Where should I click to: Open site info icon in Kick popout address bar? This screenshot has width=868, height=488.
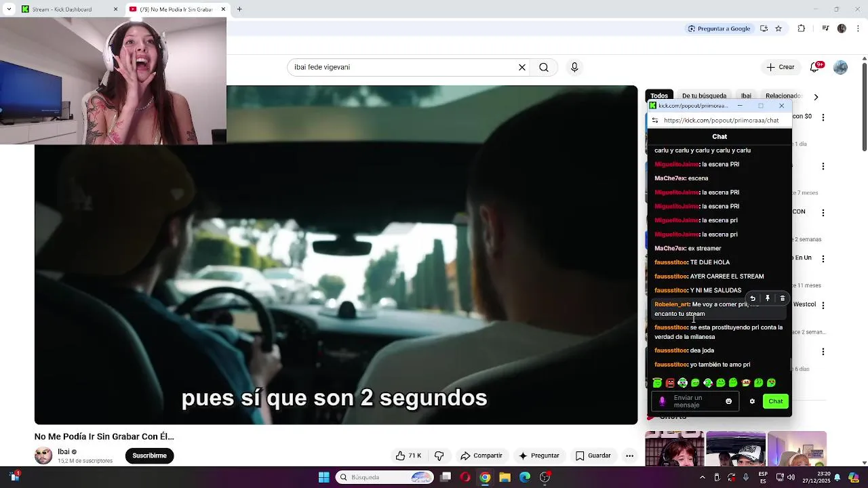click(x=655, y=120)
